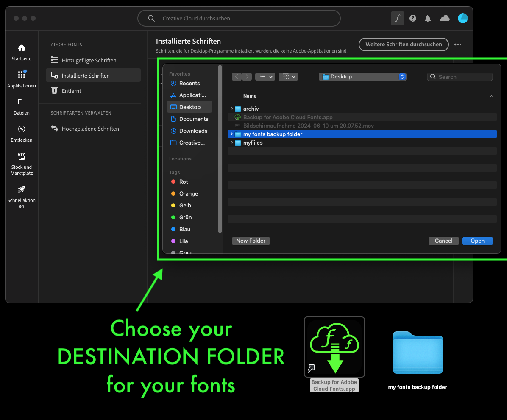Go back in file dialog navigation

237,77
